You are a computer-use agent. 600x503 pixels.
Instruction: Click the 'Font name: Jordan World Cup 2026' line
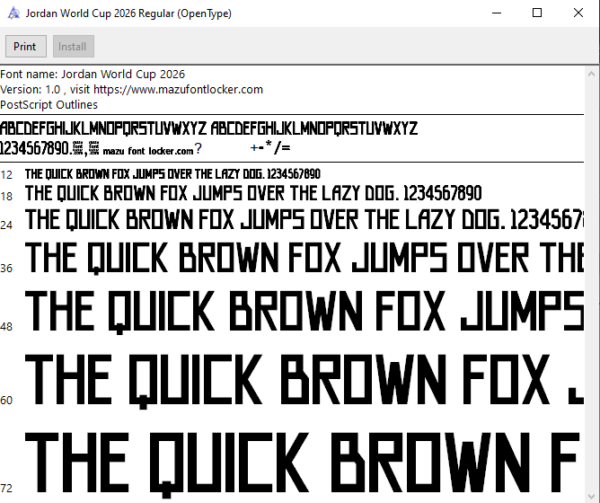(93, 74)
